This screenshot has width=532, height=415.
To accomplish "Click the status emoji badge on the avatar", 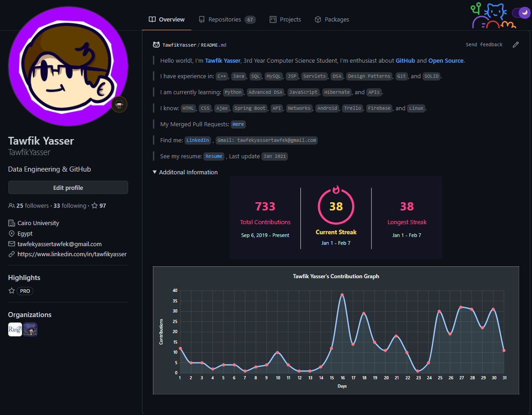I will tap(119, 104).
